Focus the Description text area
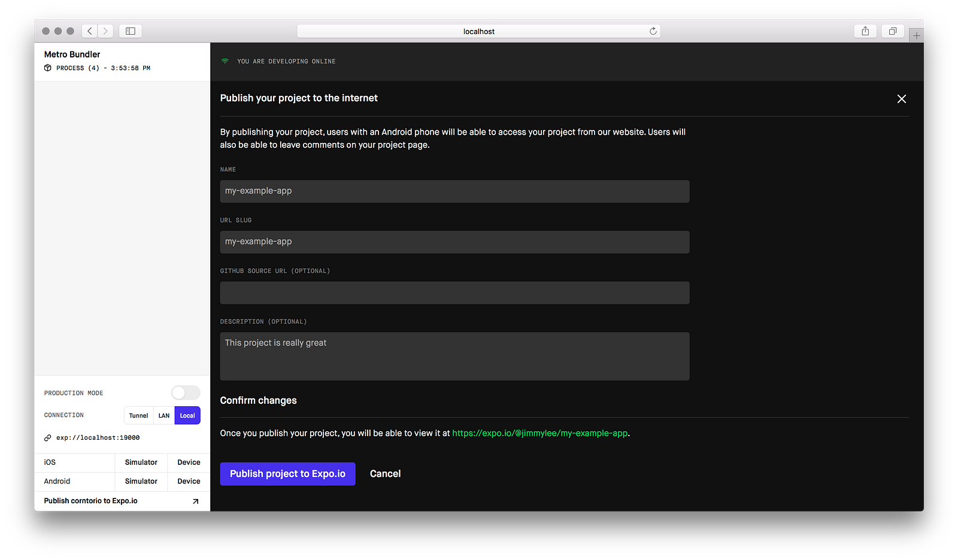The image size is (958, 560). click(x=454, y=357)
